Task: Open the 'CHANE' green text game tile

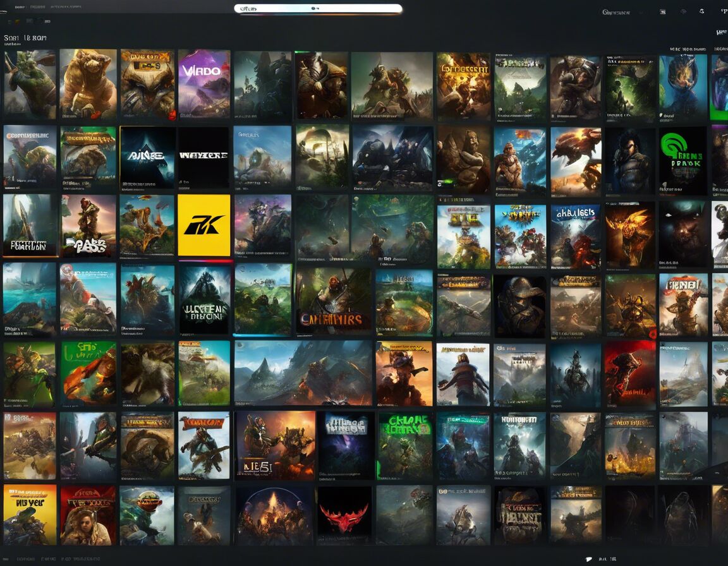Action: click(405, 446)
